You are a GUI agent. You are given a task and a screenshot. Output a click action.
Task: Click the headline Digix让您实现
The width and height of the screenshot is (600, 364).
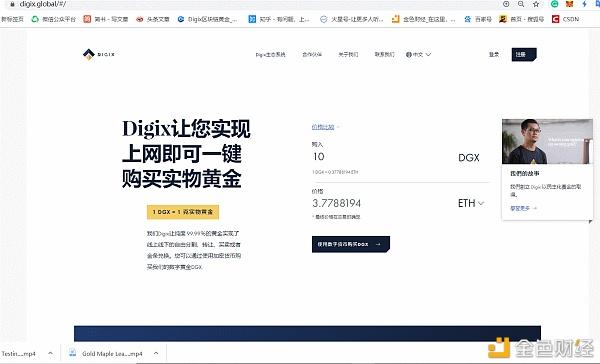click(x=186, y=129)
